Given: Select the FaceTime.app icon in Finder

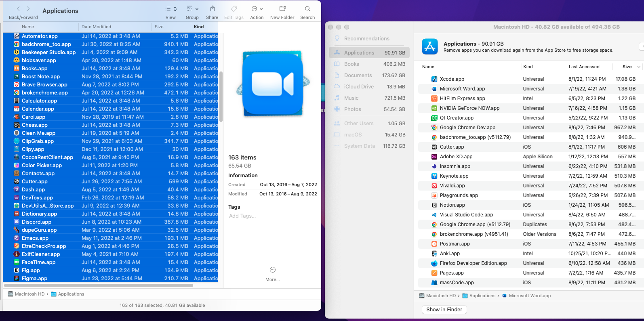Looking at the screenshot, I should click(x=17, y=262).
